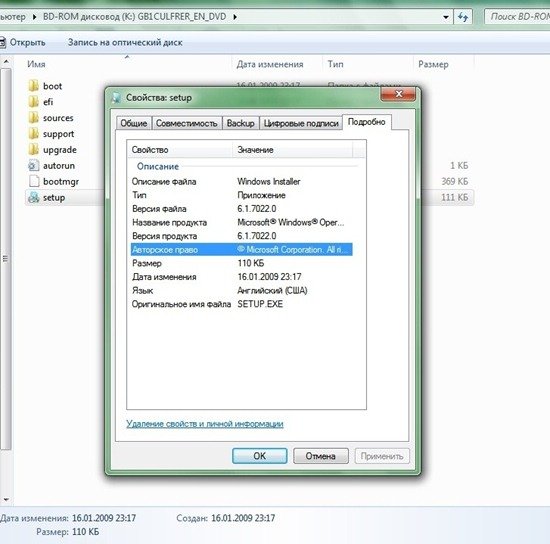Click the bootmgr file icon
Viewport: 550px width, 544px height.
pyautogui.click(x=34, y=181)
